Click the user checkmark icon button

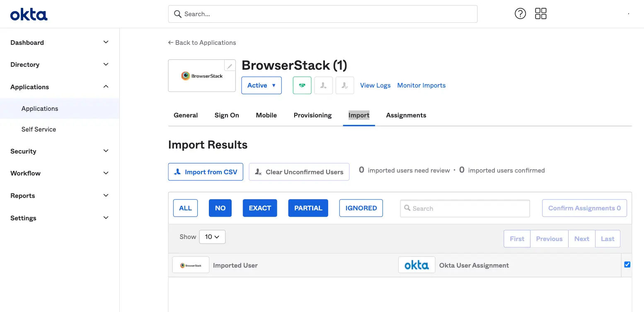click(x=344, y=85)
